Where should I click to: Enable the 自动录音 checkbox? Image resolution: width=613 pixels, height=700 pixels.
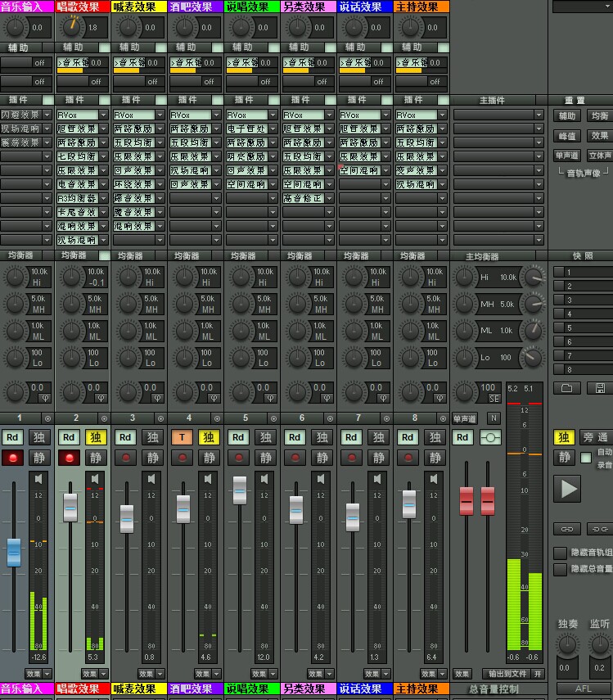(586, 458)
